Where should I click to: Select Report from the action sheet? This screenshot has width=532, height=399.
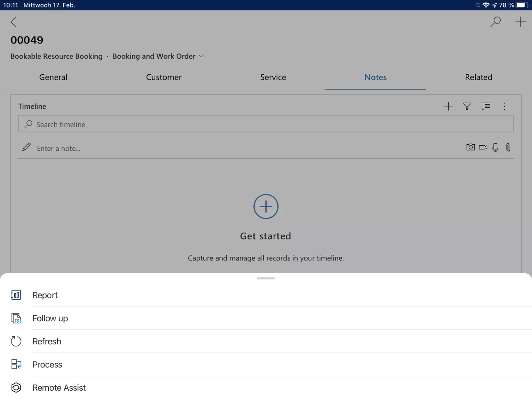45,295
